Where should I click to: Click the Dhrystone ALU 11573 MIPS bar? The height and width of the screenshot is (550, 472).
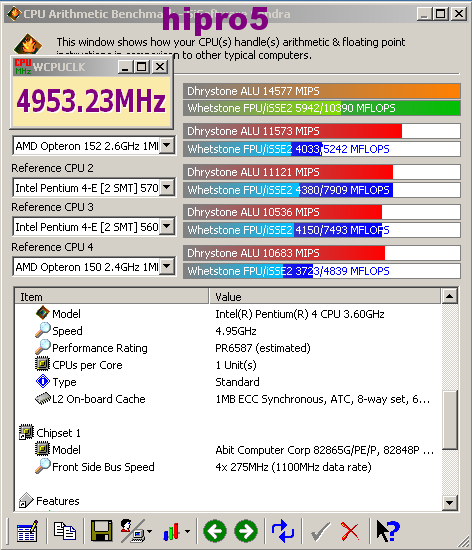pos(322,131)
